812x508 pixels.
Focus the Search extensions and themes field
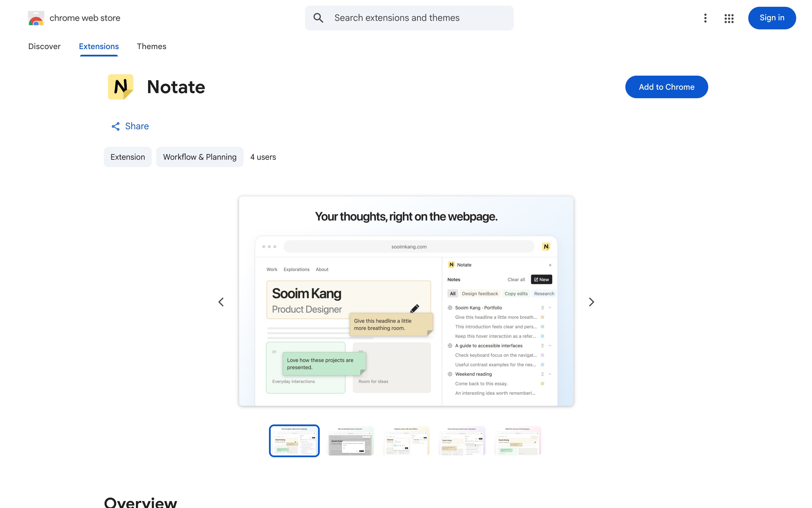[409, 18]
